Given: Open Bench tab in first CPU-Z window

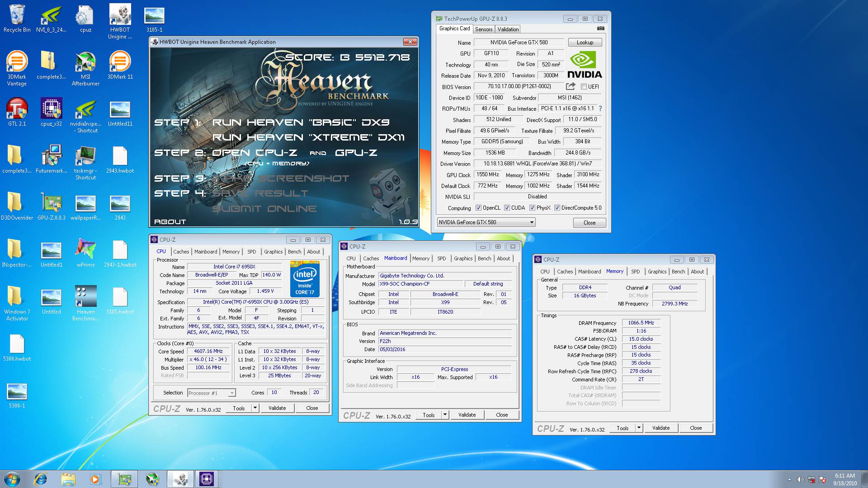Looking at the screenshot, I should pyautogui.click(x=294, y=252).
